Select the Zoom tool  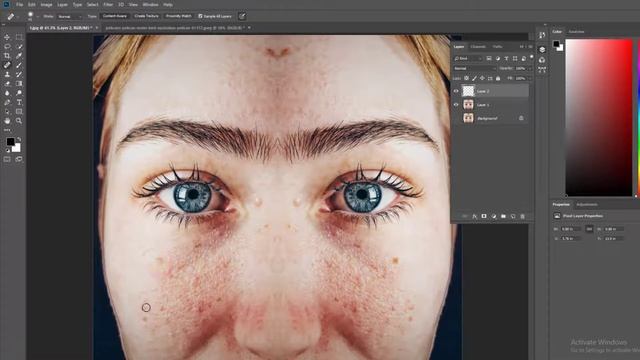pos(19,121)
